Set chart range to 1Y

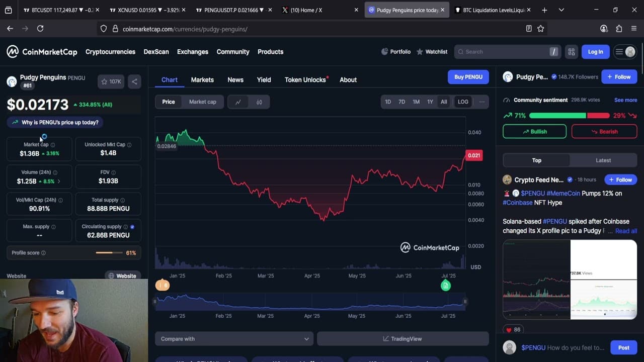pyautogui.click(x=430, y=102)
